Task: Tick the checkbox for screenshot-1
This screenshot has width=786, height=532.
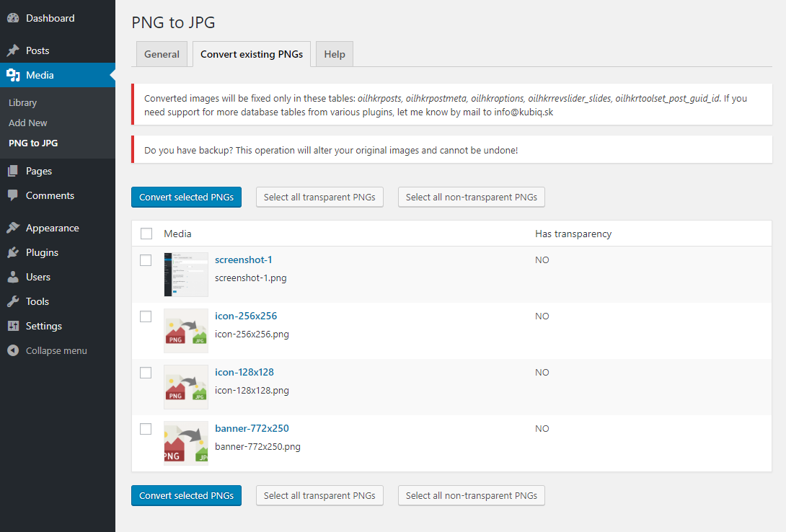Action: tap(146, 260)
